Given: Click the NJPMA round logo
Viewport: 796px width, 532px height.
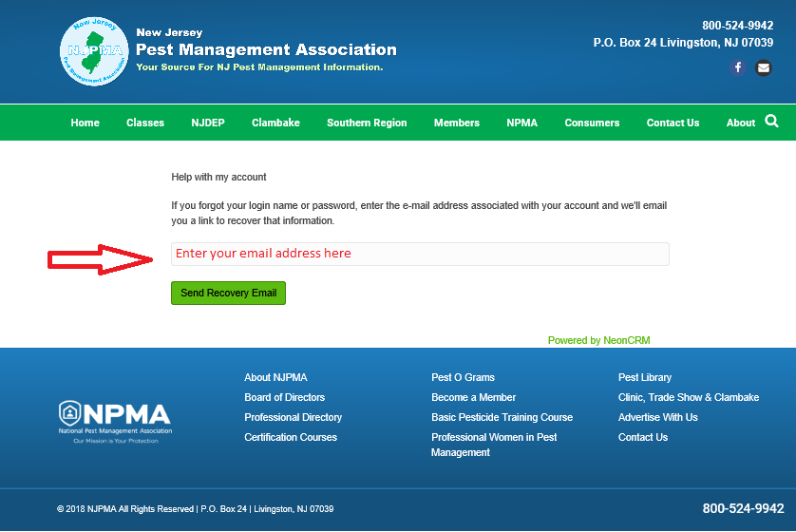Looking at the screenshot, I should click(94, 51).
